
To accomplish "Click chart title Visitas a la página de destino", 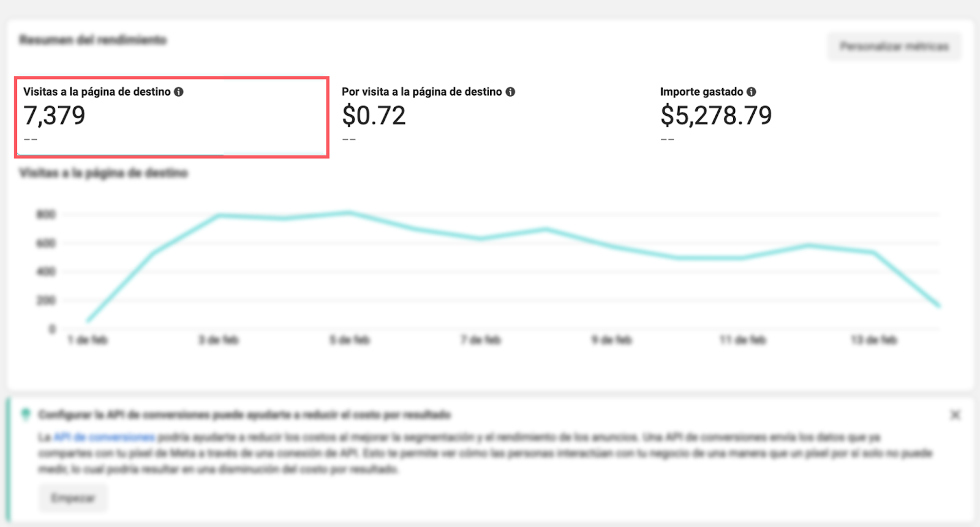I will [103, 173].
